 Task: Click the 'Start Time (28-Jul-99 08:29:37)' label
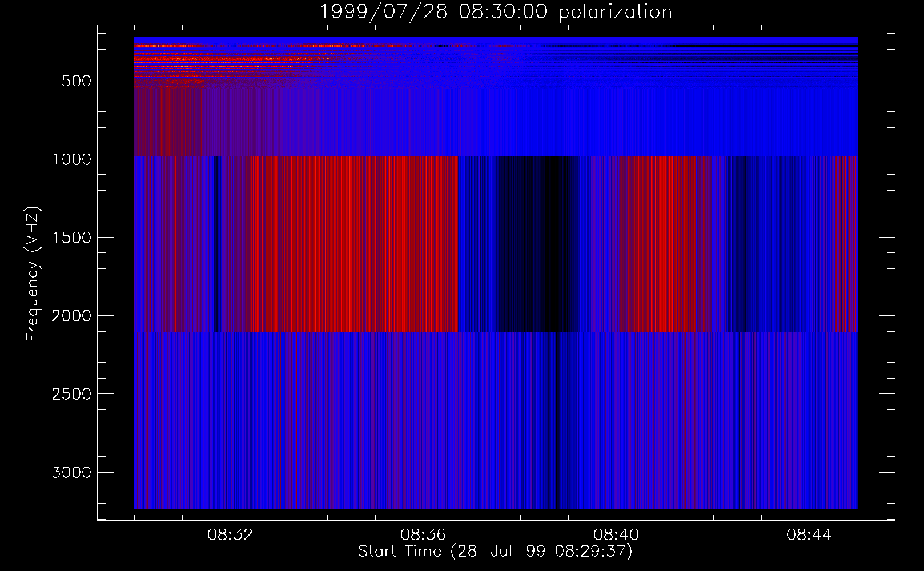pyautogui.click(x=495, y=552)
